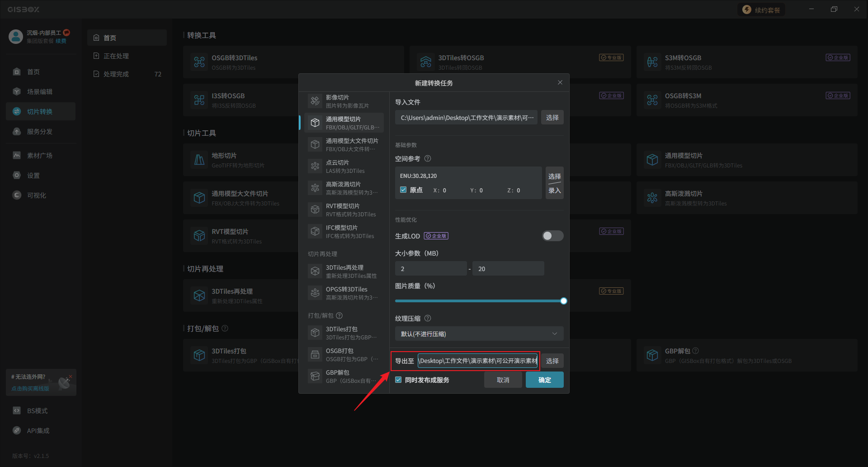The height and width of the screenshot is (467, 868).
Task: Uncheck 同时发布成服务 checkbox
Action: [x=398, y=380]
